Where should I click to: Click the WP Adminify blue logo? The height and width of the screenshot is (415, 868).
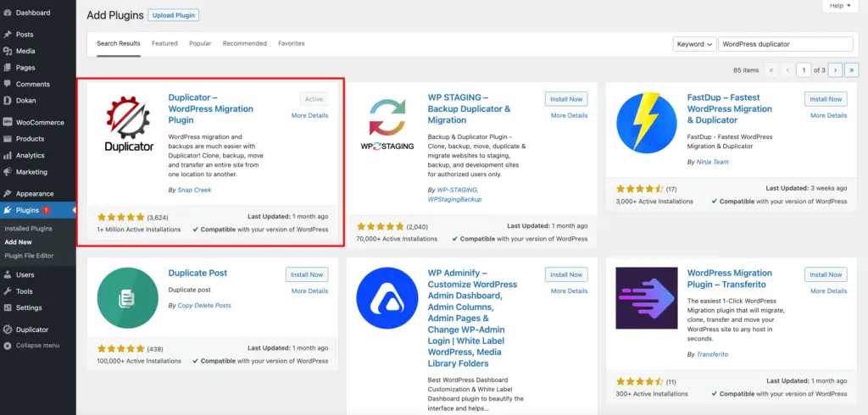coord(387,297)
